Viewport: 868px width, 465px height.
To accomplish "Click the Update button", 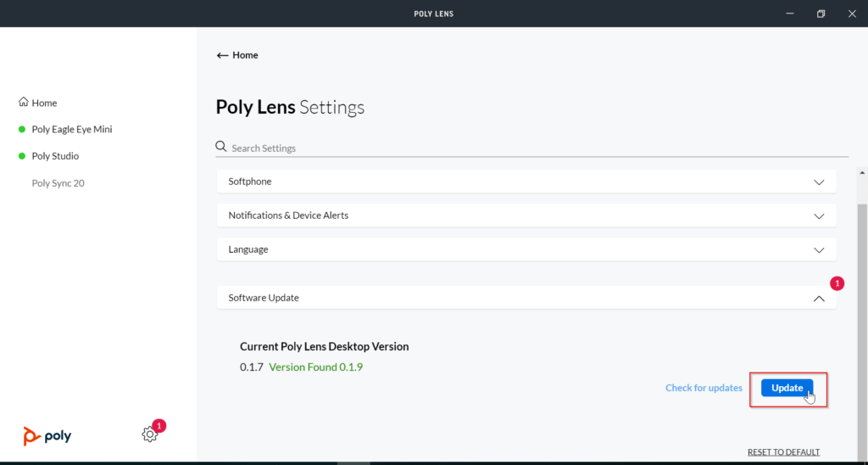I will click(x=787, y=388).
